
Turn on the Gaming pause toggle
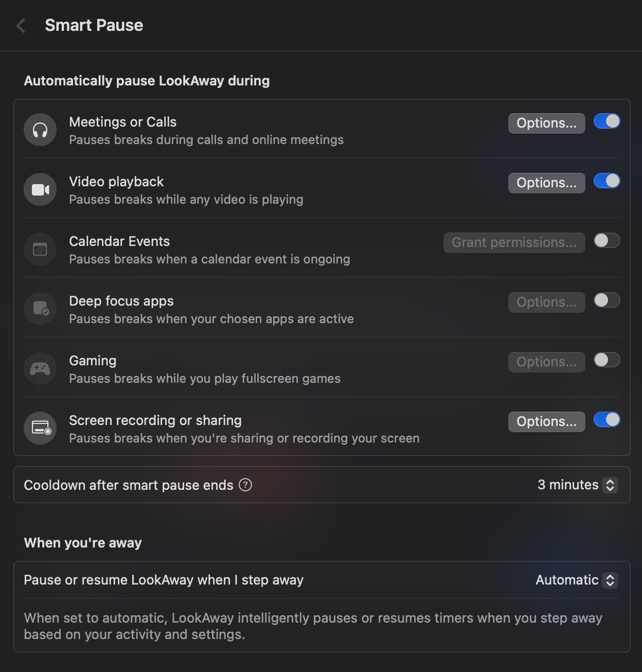[607, 360]
